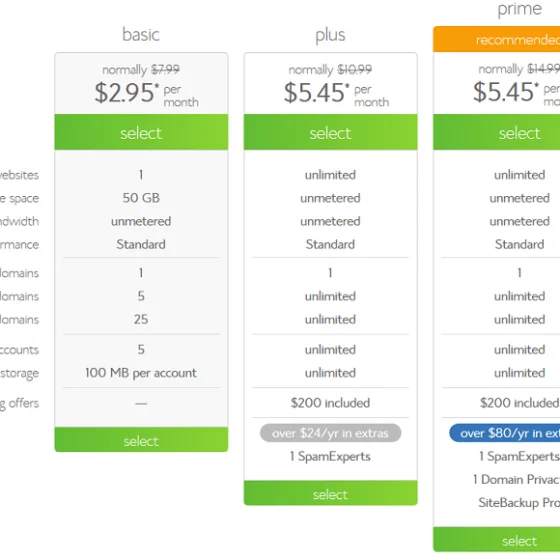
Task: Click bottom select button of plus plan
Action: click(x=330, y=493)
